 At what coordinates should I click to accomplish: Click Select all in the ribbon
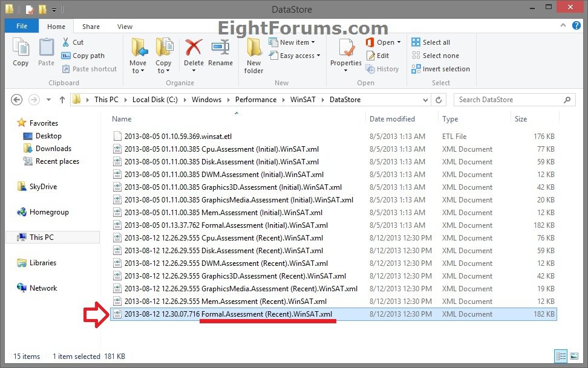pos(431,42)
